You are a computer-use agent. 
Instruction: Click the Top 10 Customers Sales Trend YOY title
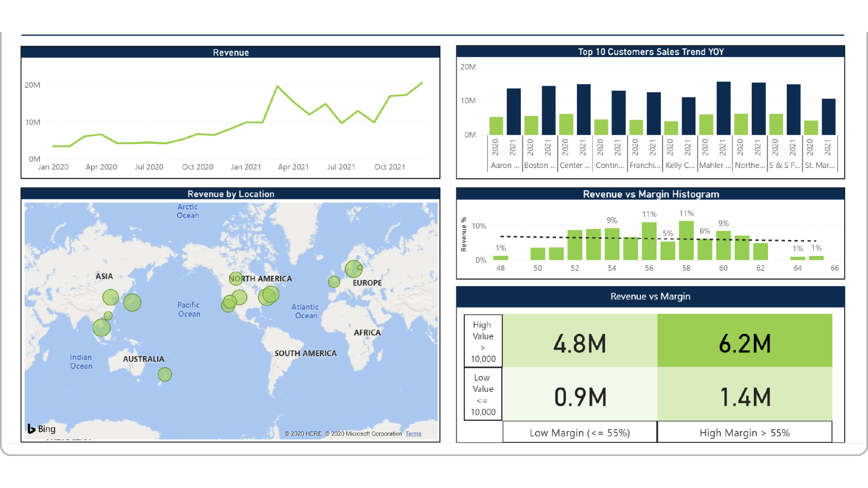(651, 52)
